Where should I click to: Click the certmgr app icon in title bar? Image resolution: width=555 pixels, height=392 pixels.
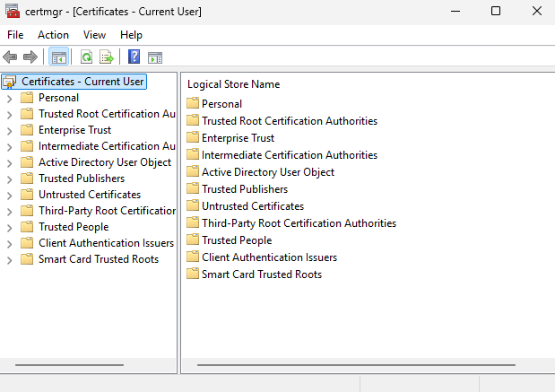[x=13, y=11]
